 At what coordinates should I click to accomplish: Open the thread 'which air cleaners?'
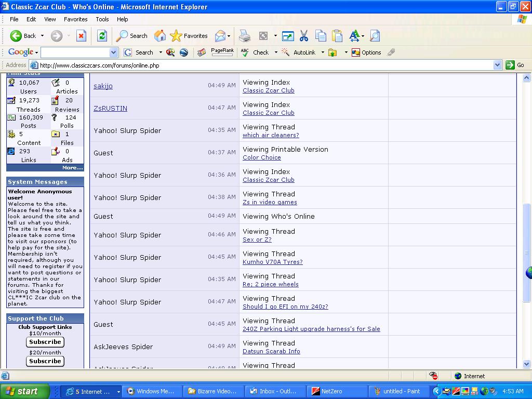[x=271, y=135]
